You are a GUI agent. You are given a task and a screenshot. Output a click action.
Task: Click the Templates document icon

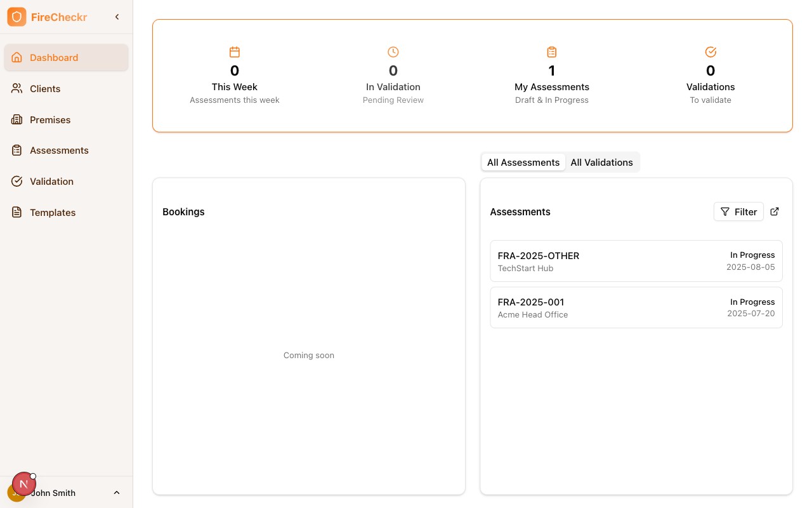(17, 213)
